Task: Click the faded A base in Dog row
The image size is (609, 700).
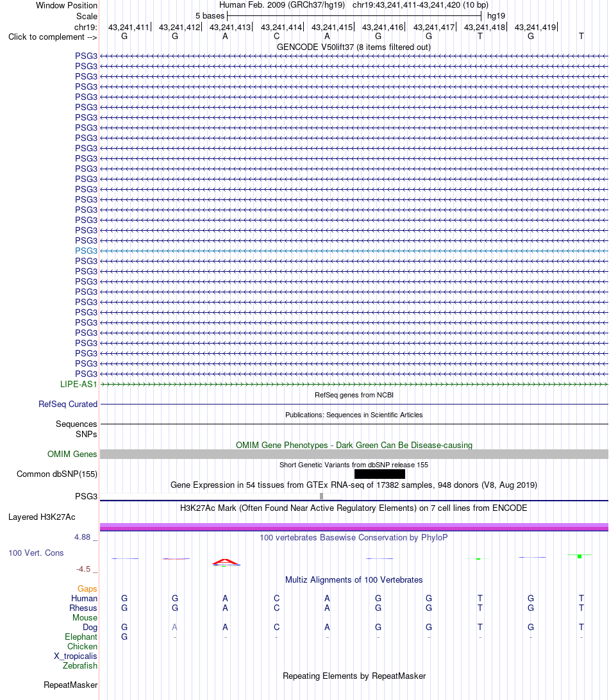Action: pos(174,627)
